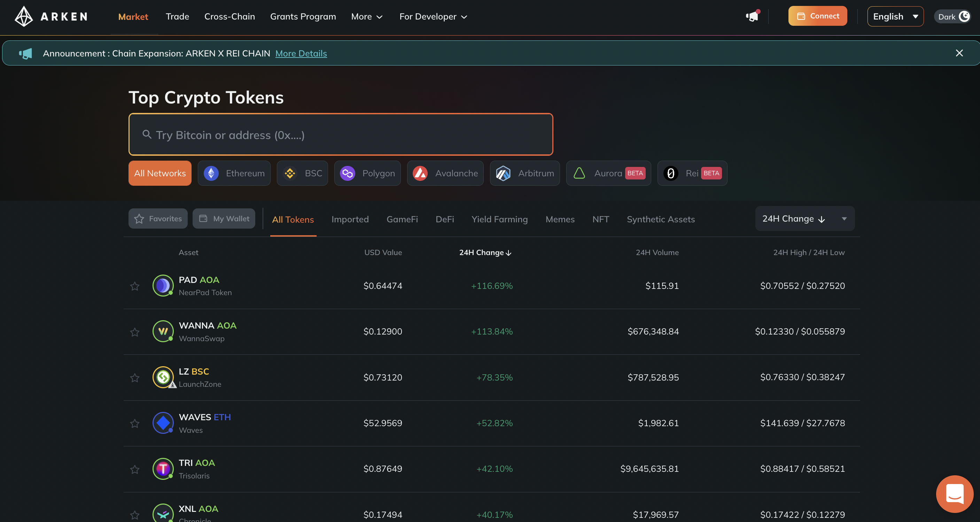Toggle the My Wallet filter

224,218
